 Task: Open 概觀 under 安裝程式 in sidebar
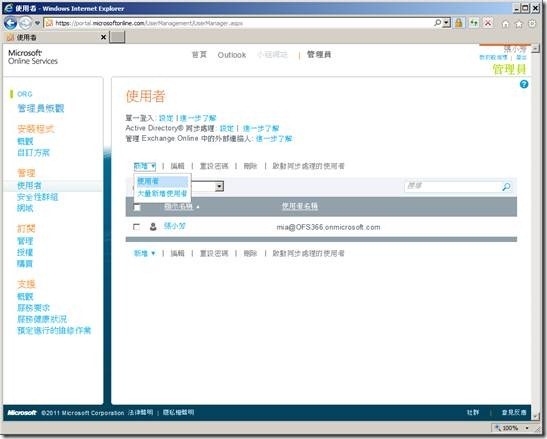pos(25,141)
